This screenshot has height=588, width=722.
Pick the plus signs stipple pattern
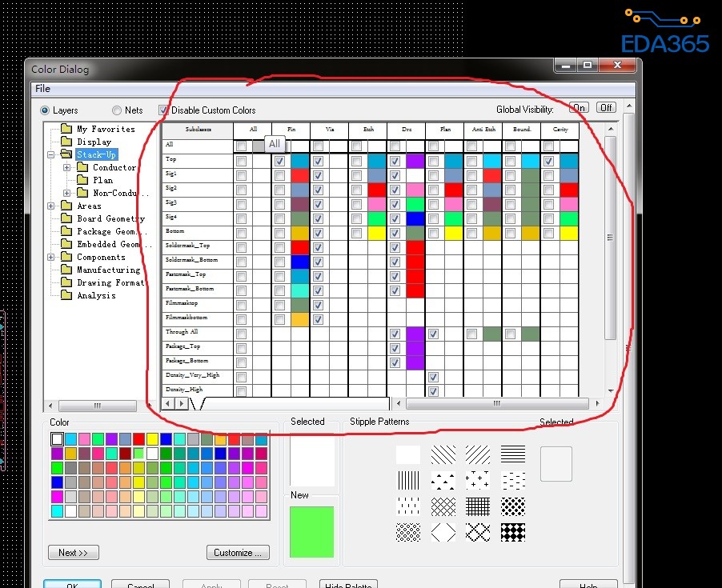[x=478, y=480]
